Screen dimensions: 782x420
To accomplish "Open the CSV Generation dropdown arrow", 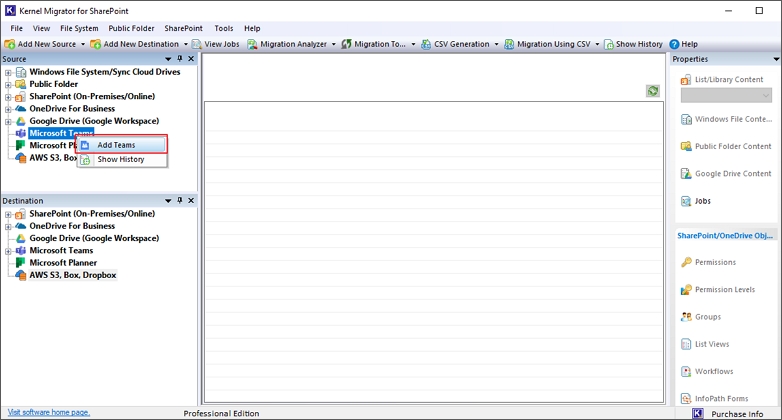I will coord(496,44).
